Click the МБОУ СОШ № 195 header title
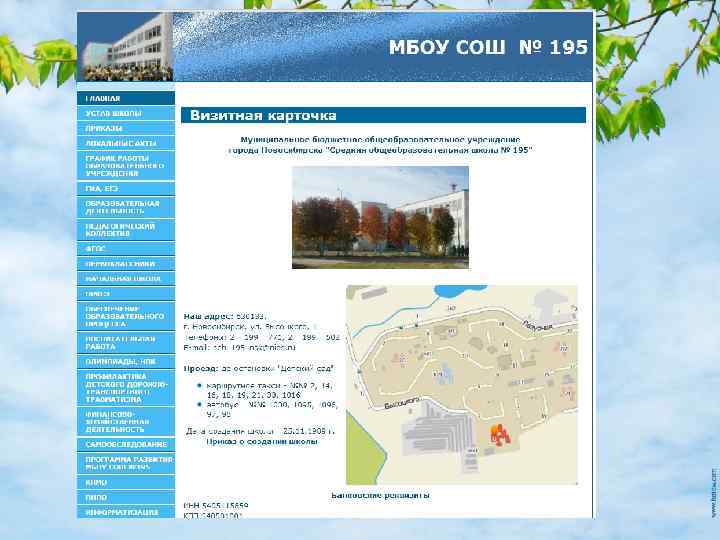 click(x=488, y=47)
